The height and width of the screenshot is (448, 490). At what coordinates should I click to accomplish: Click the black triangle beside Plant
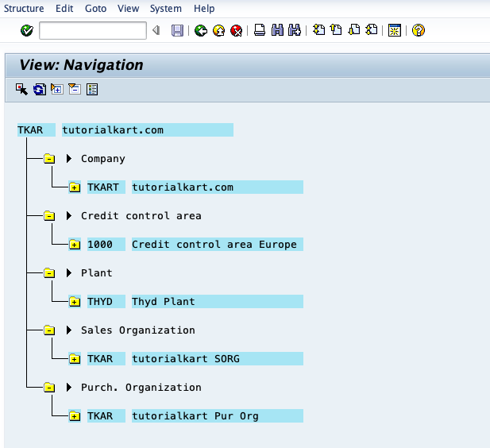point(69,273)
